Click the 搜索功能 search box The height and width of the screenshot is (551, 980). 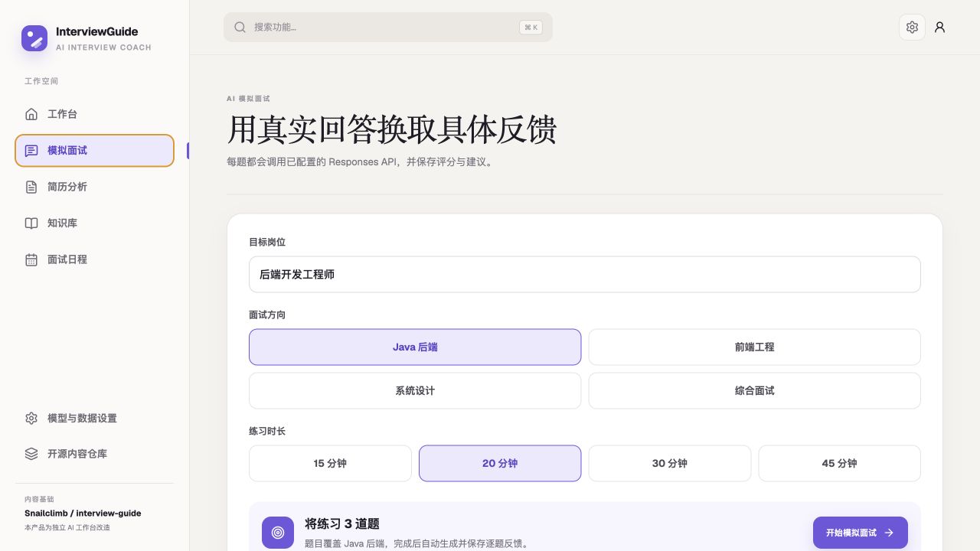coord(388,28)
